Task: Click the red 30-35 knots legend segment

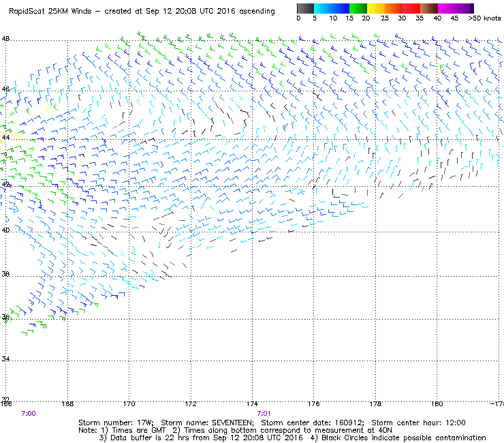Action: pyautogui.click(x=411, y=8)
